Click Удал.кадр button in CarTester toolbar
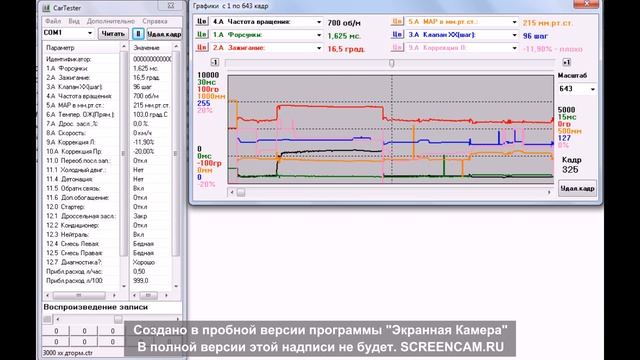Screen dimensions: 640x360 (x=164, y=34)
